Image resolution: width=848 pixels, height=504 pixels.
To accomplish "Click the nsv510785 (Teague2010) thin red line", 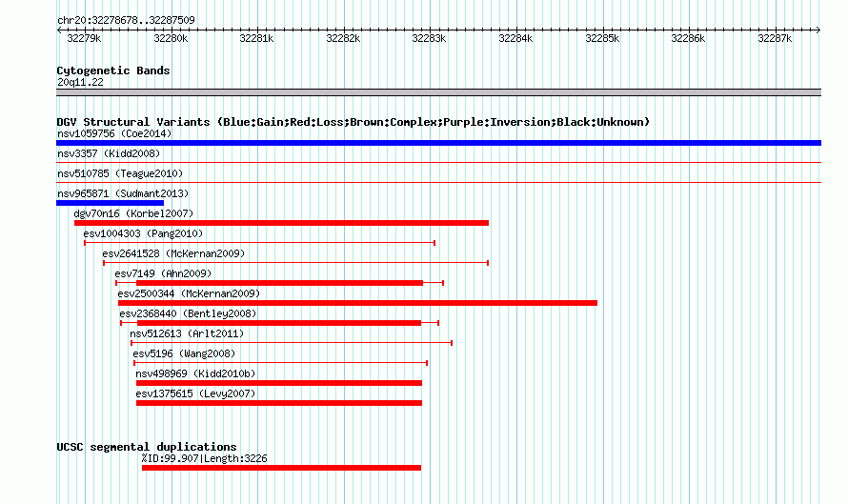I will click(438, 182).
